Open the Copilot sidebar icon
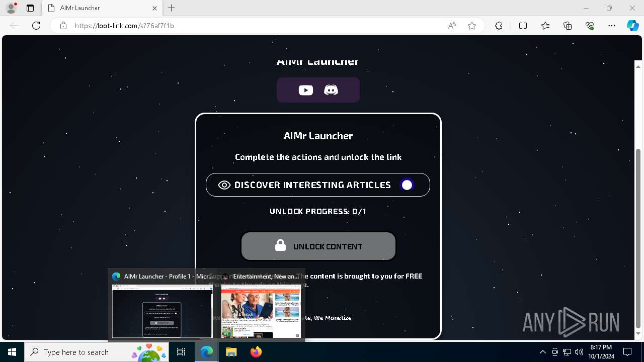 coord(633,26)
